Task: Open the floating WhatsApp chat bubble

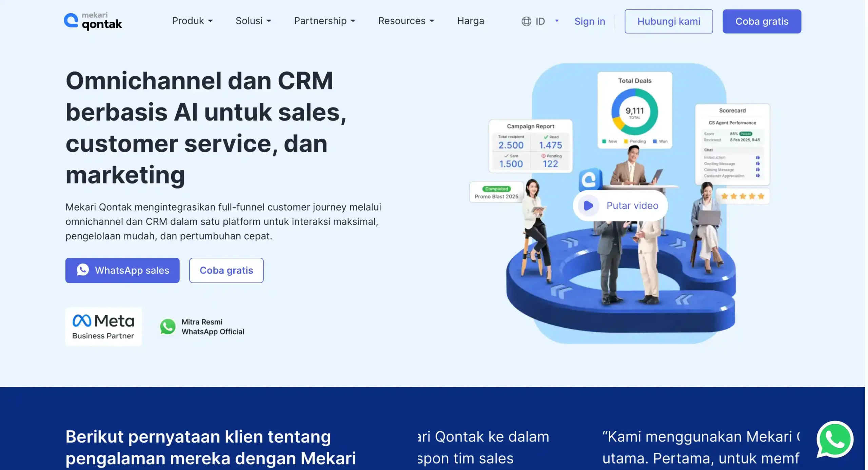Action: click(x=835, y=440)
